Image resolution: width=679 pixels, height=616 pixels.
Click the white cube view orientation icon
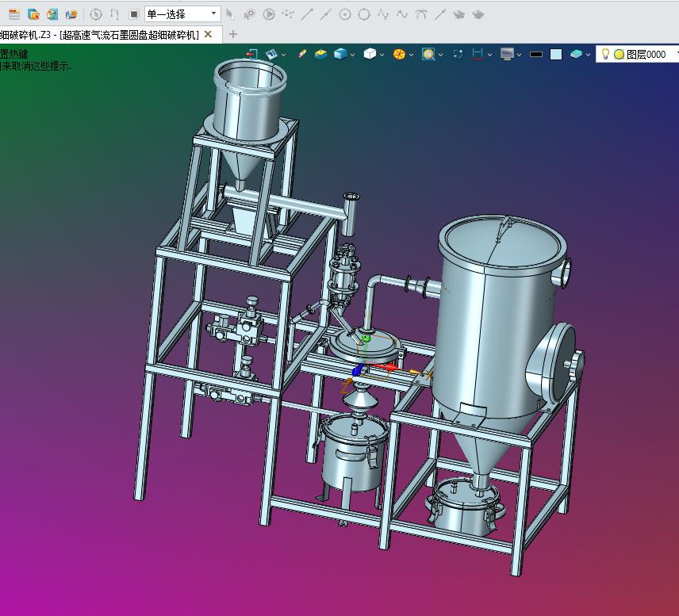point(370,54)
